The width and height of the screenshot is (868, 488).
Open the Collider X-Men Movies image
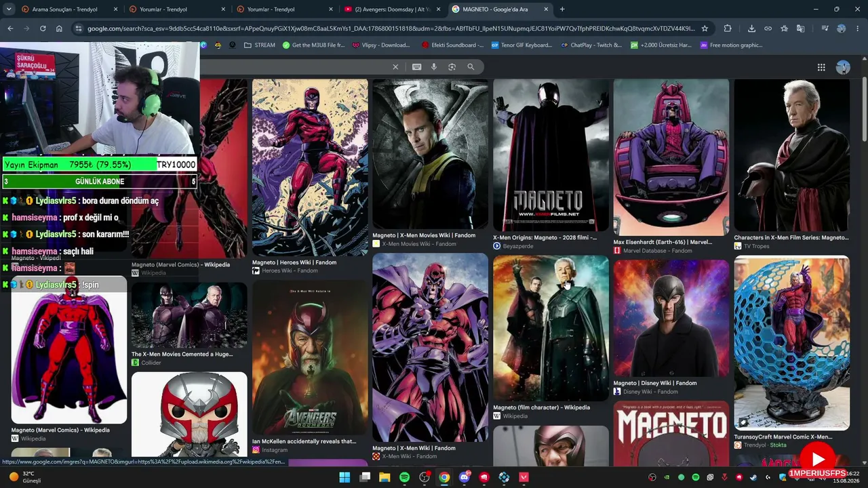[x=189, y=315]
